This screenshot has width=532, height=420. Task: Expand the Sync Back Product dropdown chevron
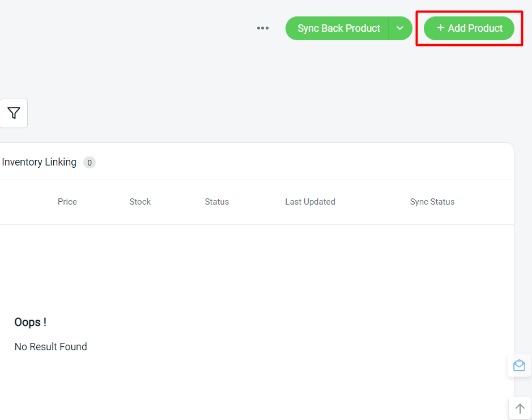point(401,28)
